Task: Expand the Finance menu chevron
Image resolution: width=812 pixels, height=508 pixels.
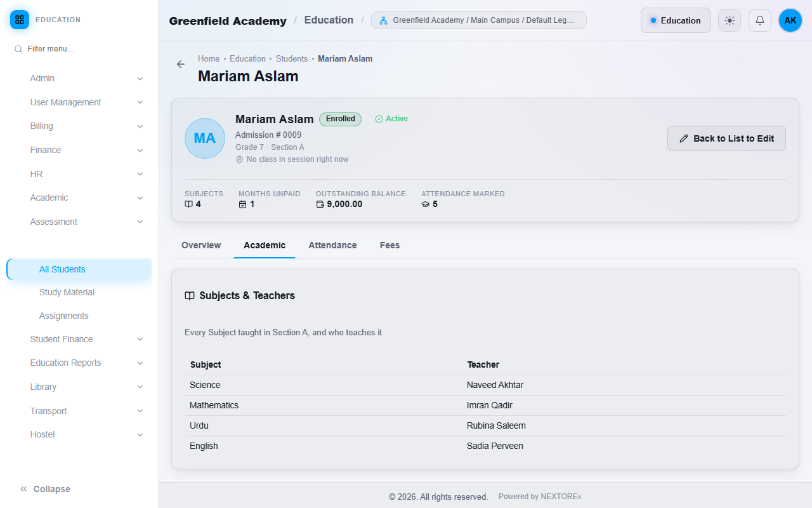Action: 140,150
